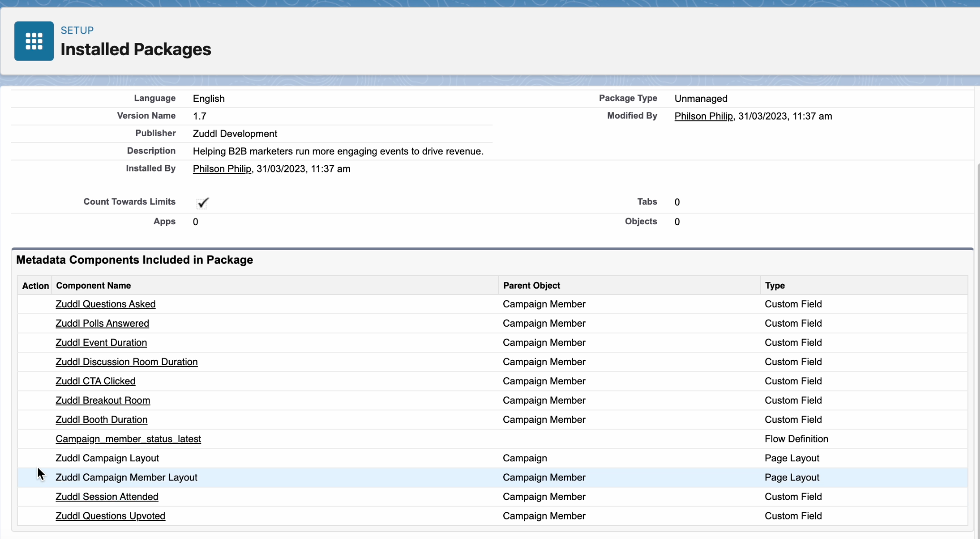Click the Campaign_member_status_latest flow link
Image resolution: width=980 pixels, height=539 pixels.
128,439
